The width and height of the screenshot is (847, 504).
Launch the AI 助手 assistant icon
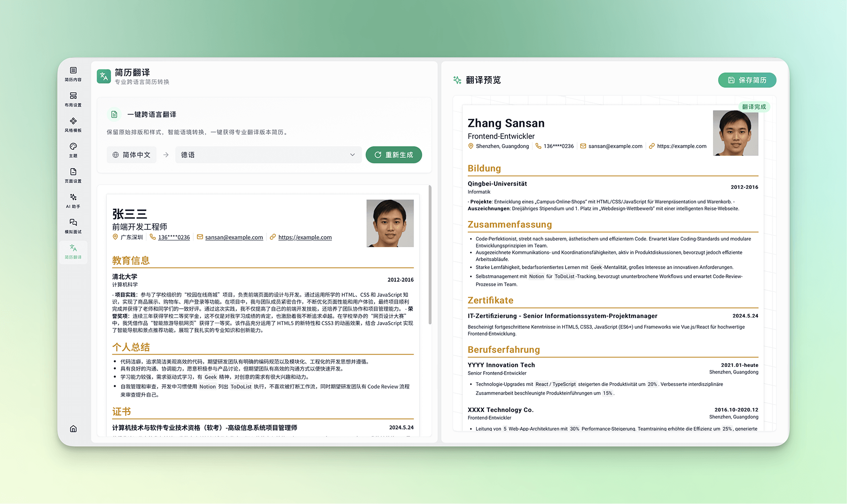tap(73, 201)
